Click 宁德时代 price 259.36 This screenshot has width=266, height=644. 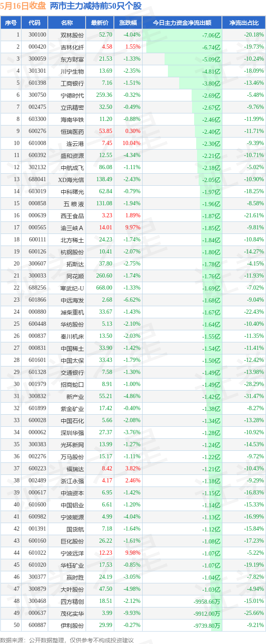click(x=104, y=95)
